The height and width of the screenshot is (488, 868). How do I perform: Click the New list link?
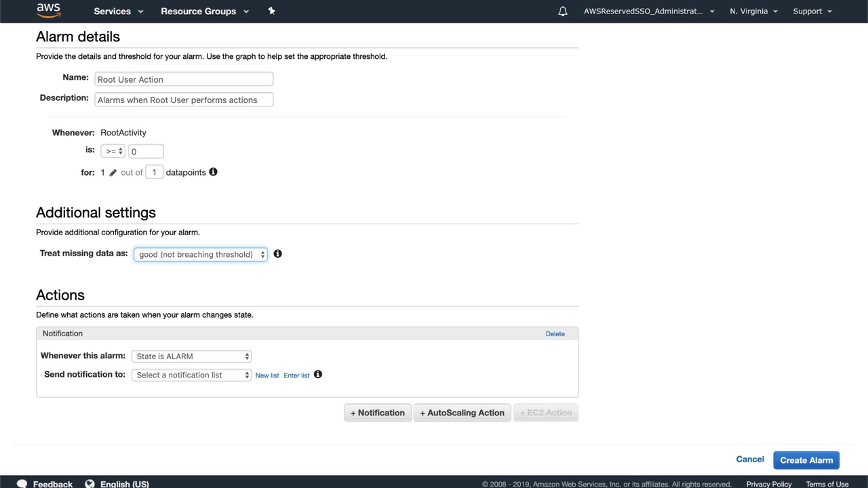click(267, 375)
